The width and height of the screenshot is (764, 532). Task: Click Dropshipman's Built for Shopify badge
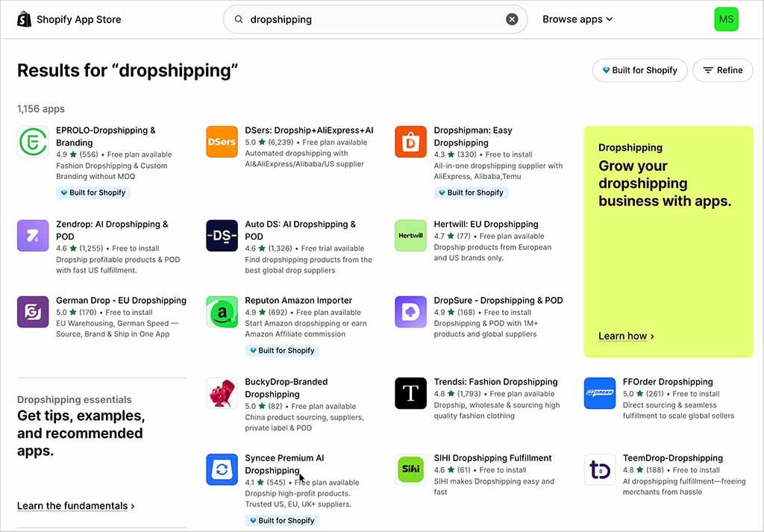coord(472,193)
